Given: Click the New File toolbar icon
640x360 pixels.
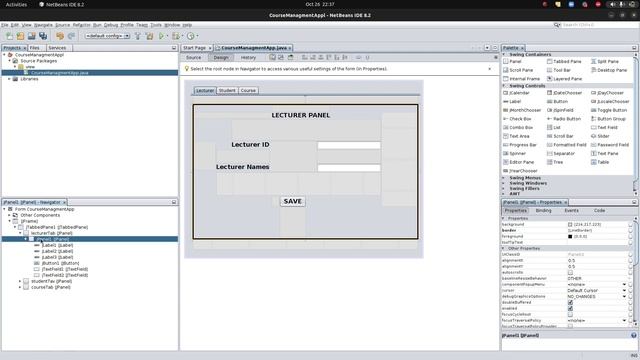Looking at the screenshot, I should pyautogui.click(x=9, y=36).
